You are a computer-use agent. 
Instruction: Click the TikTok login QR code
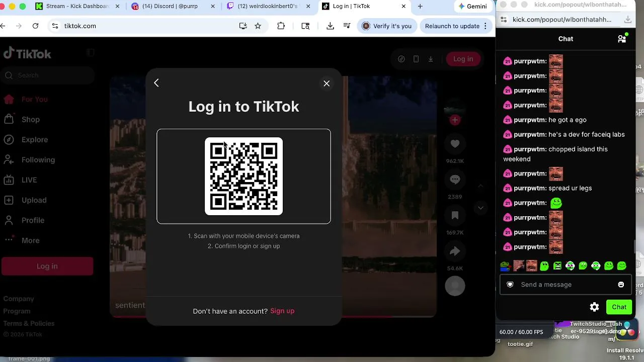point(244,176)
